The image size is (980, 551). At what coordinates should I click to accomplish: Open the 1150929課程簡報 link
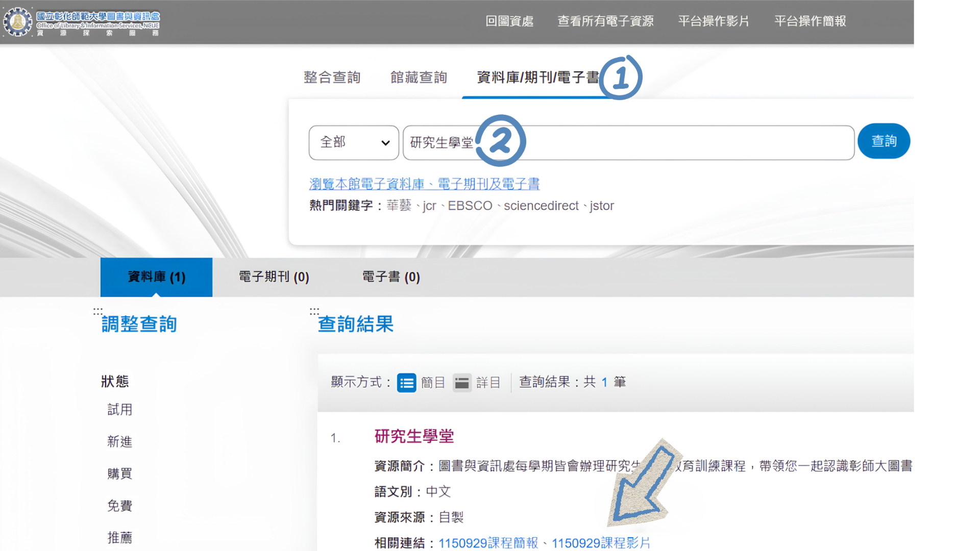tap(488, 543)
